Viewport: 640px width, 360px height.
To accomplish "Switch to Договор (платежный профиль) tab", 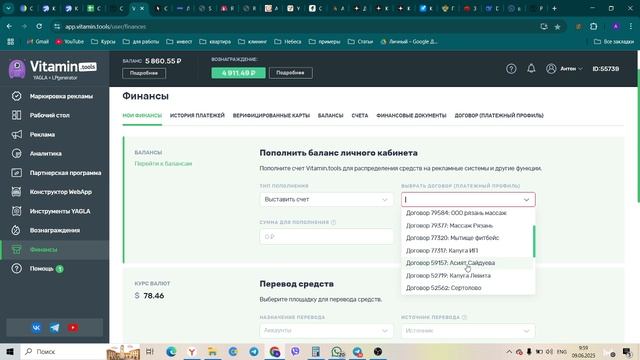I will 499,116.
